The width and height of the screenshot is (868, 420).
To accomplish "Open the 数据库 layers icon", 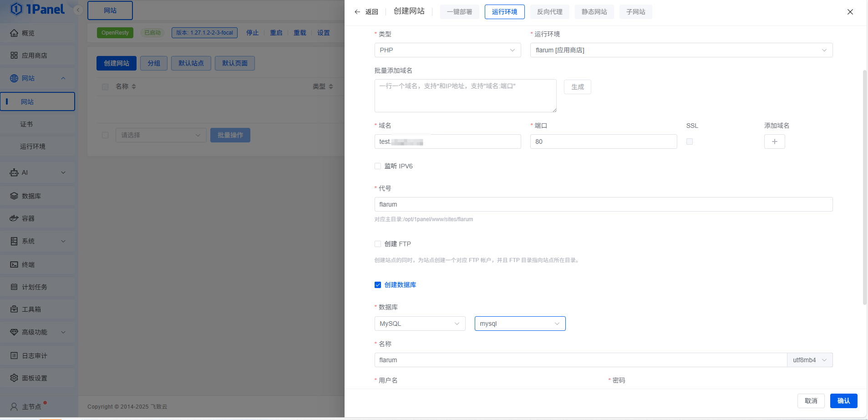I will [14, 196].
